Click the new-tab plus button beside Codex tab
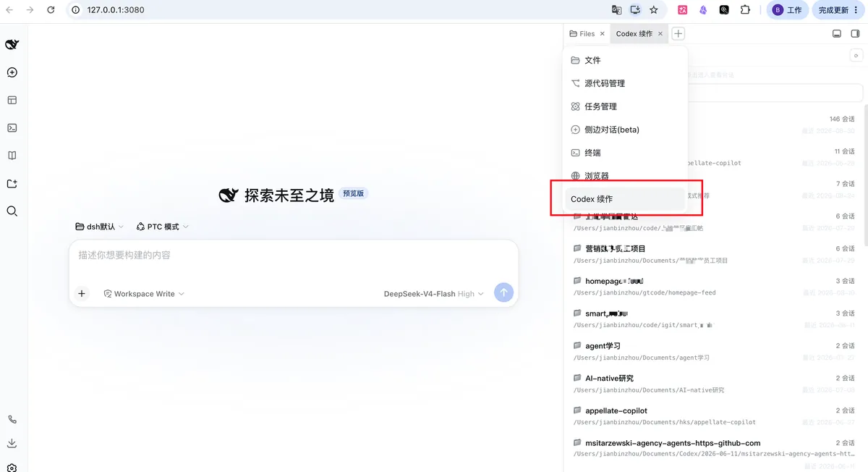This screenshot has width=868, height=472. pos(678,33)
